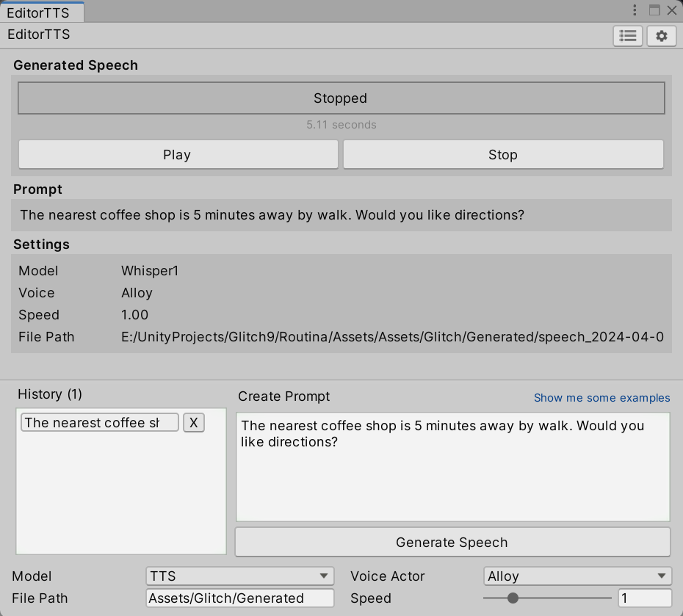Open the window's three-dot options menu

coord(635,10)
